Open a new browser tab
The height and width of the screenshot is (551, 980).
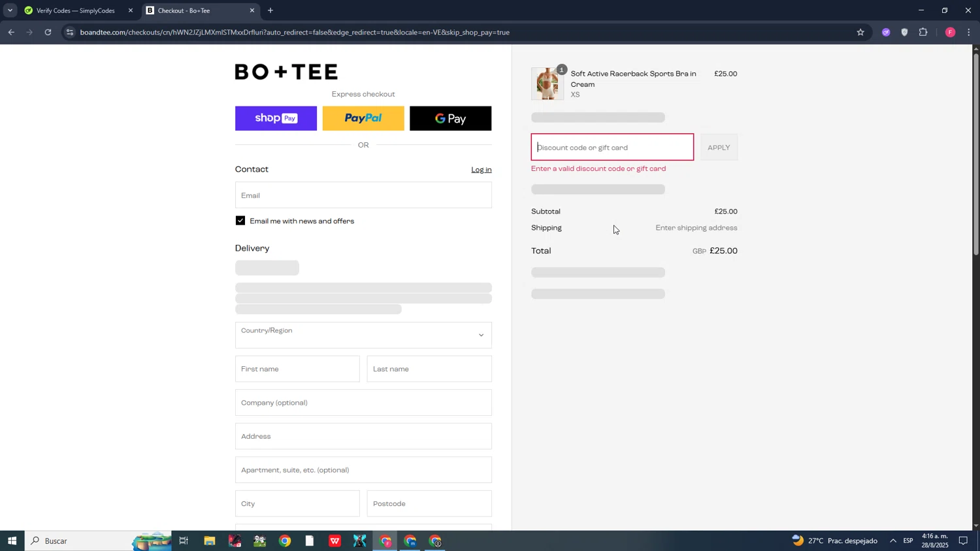[x=270, y=10]
